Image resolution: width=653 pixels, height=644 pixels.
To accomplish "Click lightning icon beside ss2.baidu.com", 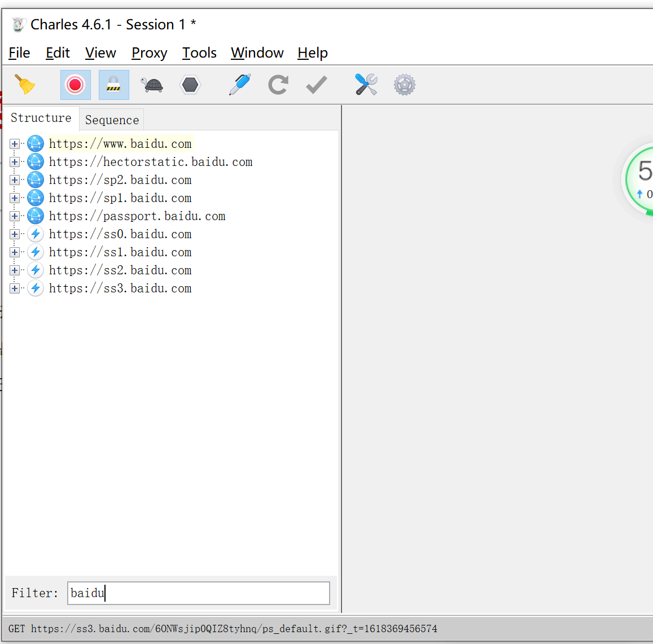I will 36,270.
